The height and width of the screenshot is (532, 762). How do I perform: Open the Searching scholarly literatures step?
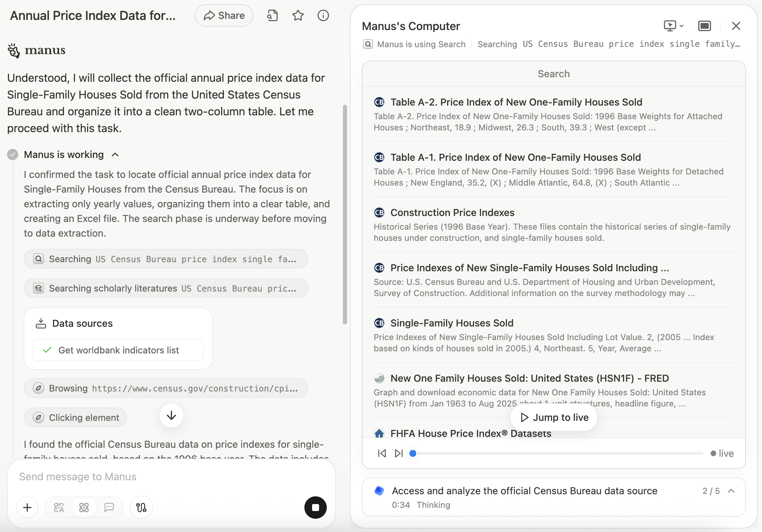tap(166, 288)
